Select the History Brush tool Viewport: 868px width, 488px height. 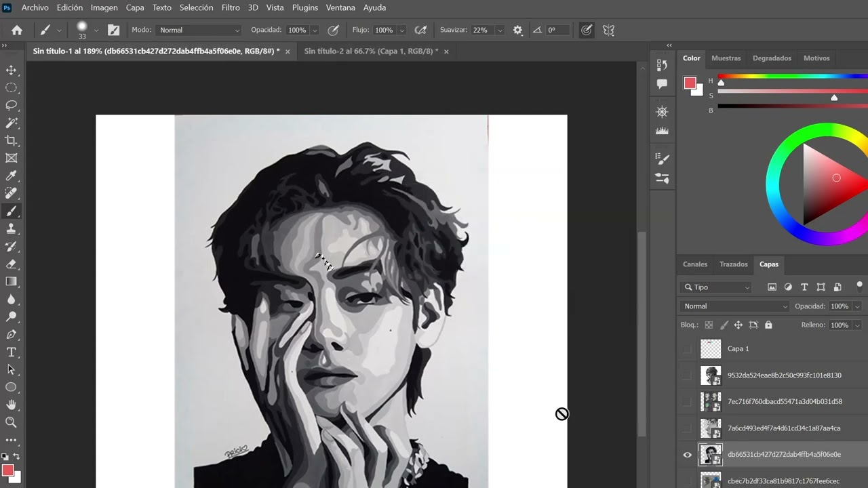tap(11, 246)
